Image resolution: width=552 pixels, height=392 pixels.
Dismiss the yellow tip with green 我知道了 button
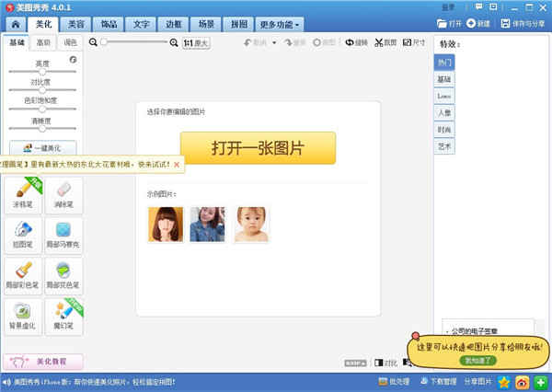tap(477, 361)
